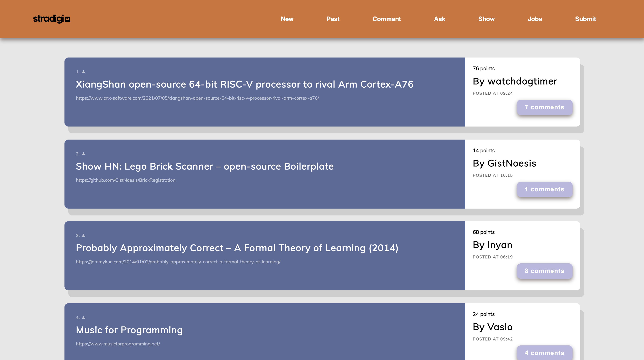Open 8 comments on Inyan's post
This screenshot has height=360, width=644.
click(544, 271)
